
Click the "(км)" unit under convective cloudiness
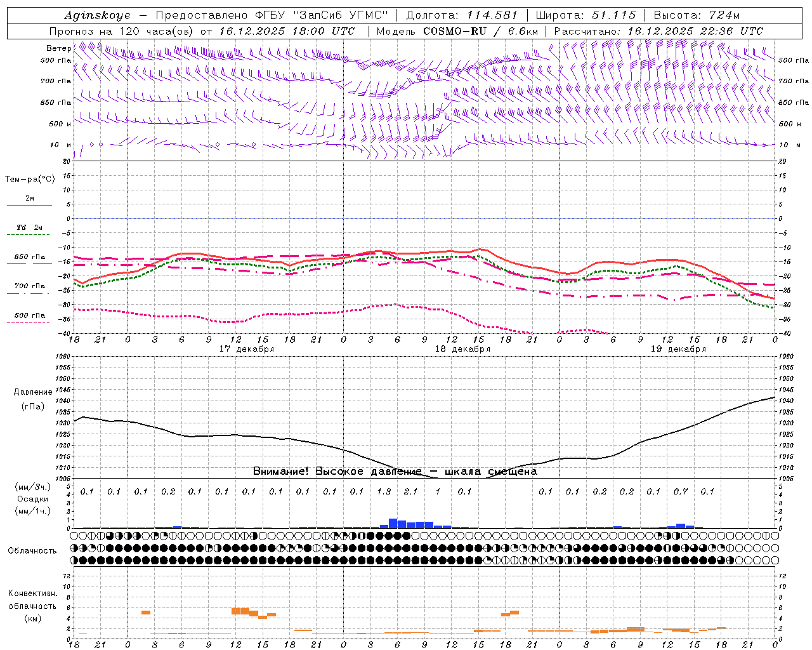point(32,618)
